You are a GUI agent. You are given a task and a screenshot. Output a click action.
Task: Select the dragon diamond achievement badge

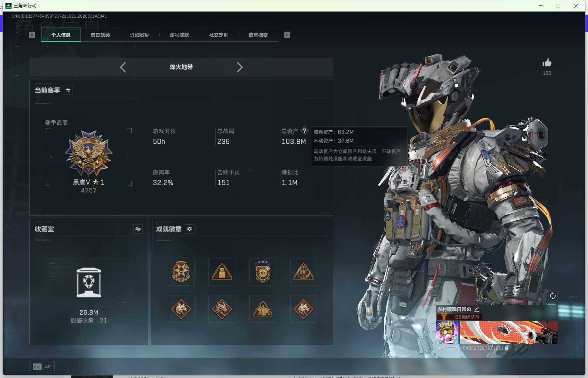click(x=222, y=309)
